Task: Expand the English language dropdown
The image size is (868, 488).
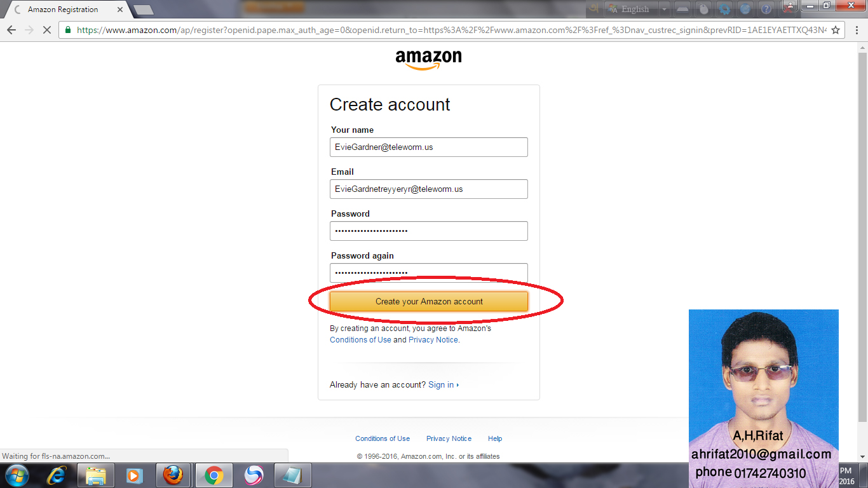Action: click(664, 9)
